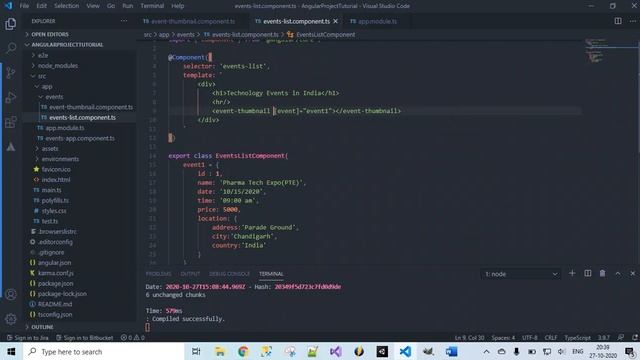
Task: Click Sign in to Jira status item
Action: [x=28, y=338]
